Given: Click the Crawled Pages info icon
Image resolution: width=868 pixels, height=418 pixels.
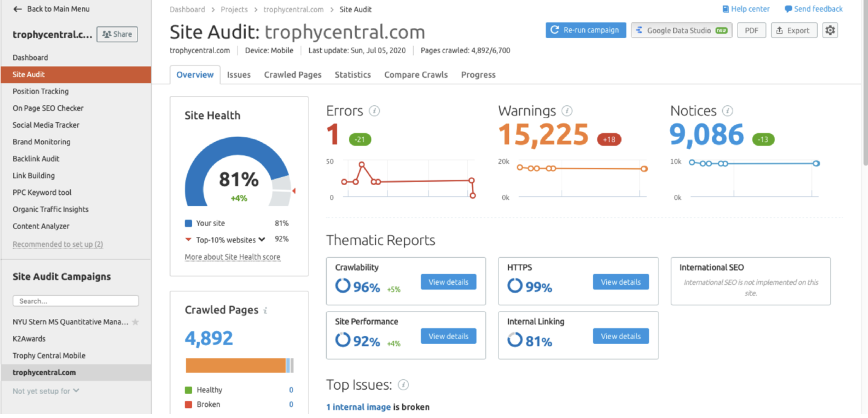Looking at the screenshot, I should point(265,310).
